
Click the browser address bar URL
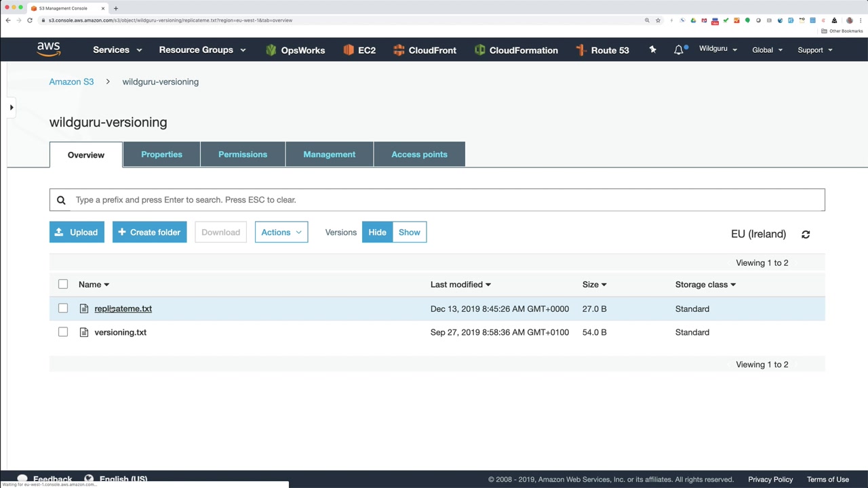(x=170, y=20)
